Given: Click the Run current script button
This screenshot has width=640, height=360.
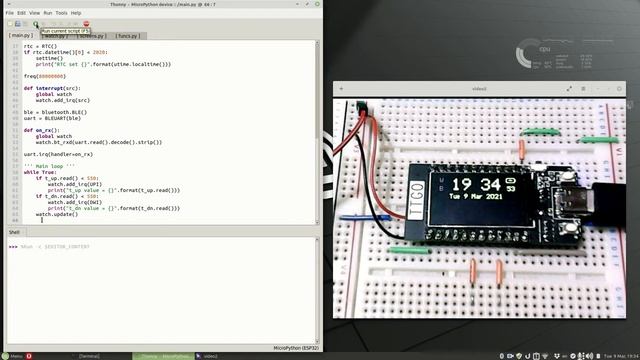Looking at the screenshot, I should coord(36,24).
